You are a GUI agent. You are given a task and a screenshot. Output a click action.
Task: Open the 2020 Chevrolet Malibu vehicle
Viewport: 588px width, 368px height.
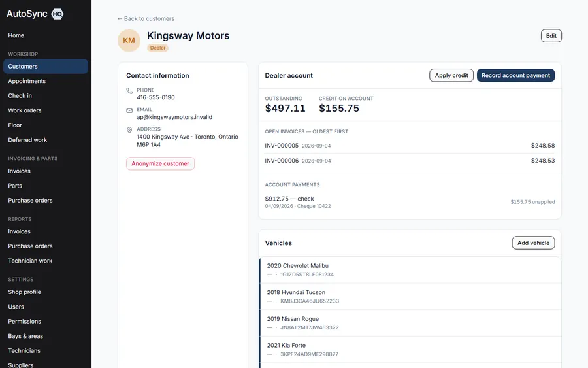point(410,270)
